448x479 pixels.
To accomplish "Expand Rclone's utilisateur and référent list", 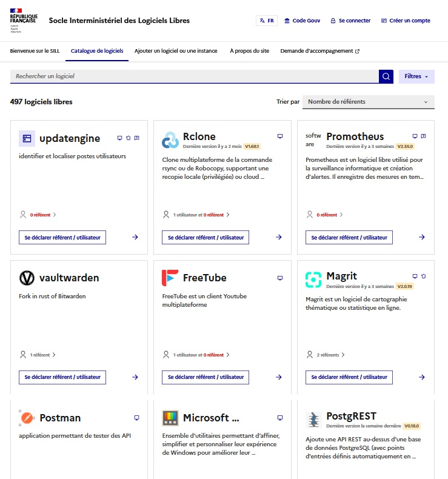I will pyautogui.click(x=196, y=215).
